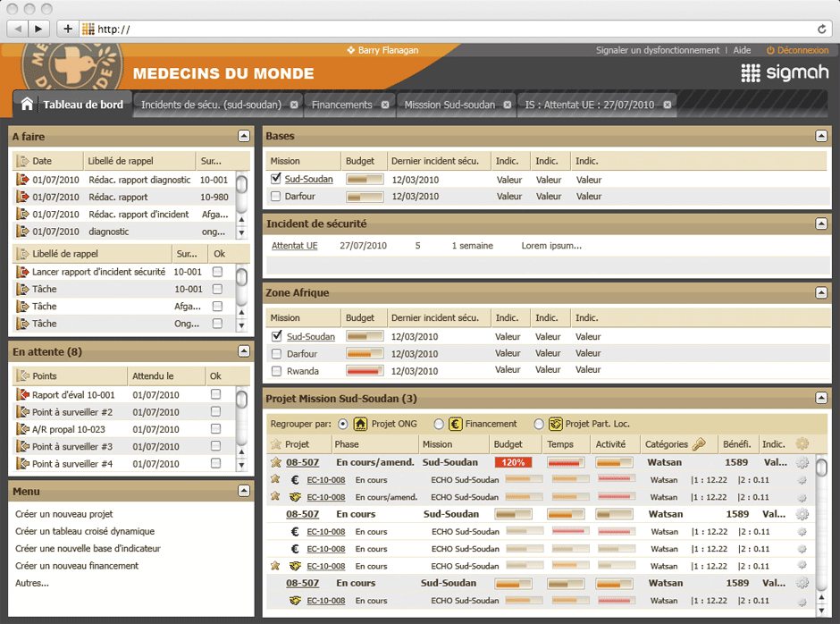Close the Incidents de sécu. (sud-soudan) tab
Viewport: 840px width, 624px height.
click(x=294, y=105)
